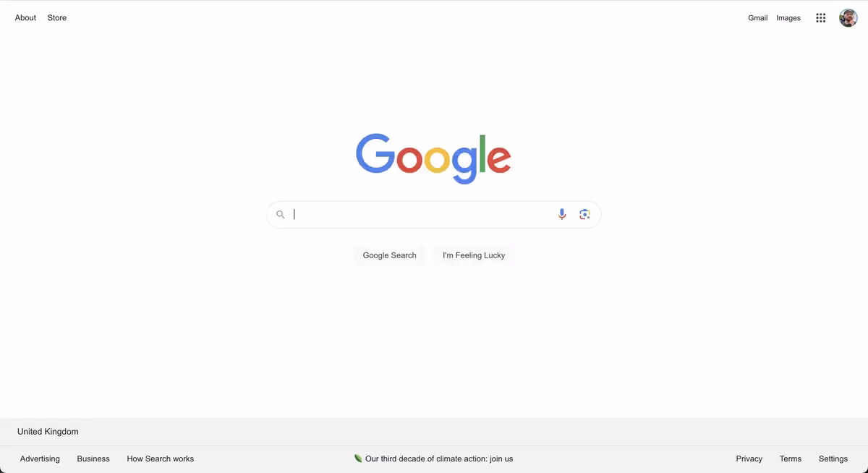Open How Search works link

[161, 459]
